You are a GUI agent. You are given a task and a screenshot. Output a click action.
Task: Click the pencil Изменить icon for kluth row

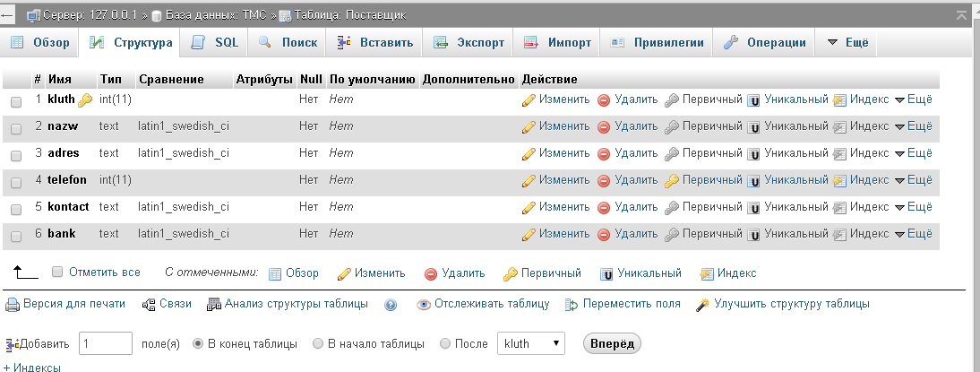529,100
